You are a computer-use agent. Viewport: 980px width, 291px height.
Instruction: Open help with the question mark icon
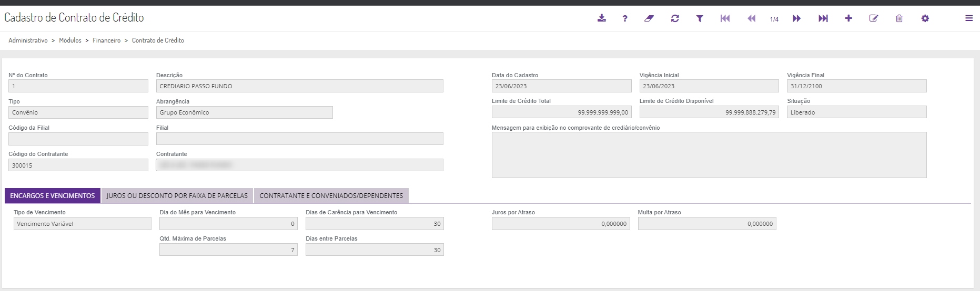[x=625, y=18]
